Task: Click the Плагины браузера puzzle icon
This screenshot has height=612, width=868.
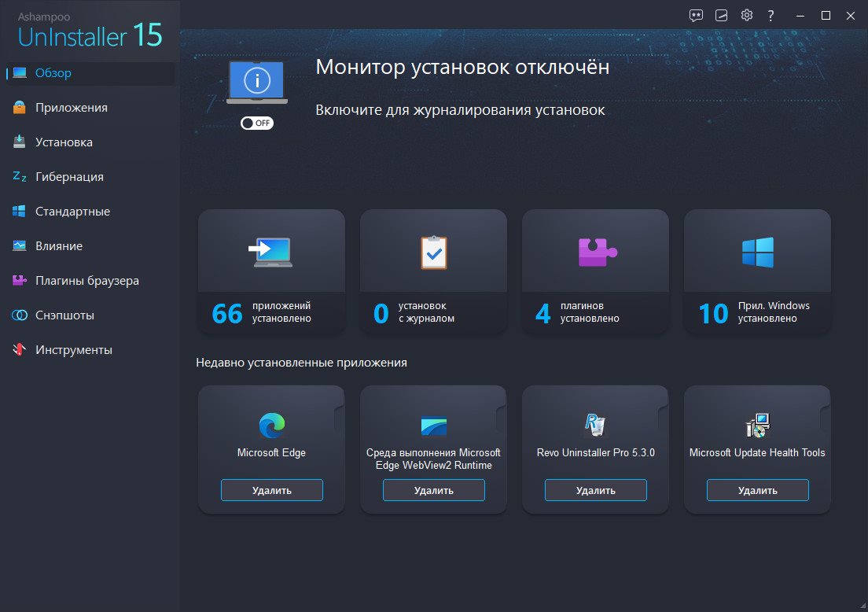Action: pyautogui.click(x=20, y=280)
